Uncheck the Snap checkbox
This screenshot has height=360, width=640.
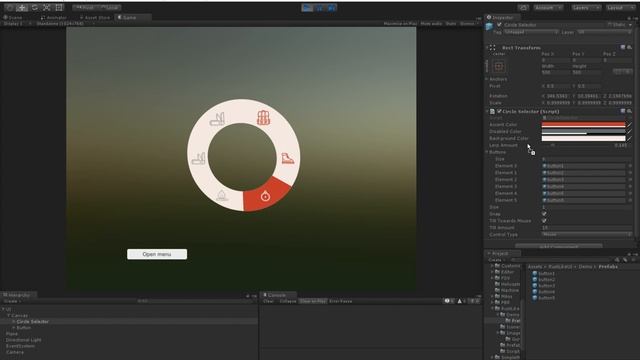(x=544, y=214)
